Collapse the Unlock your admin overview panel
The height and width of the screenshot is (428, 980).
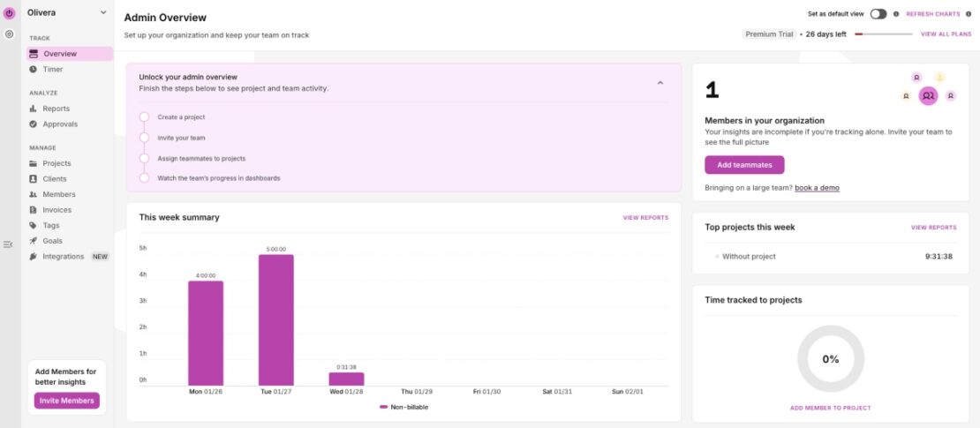pyautogui.click(x=660, y=82)
